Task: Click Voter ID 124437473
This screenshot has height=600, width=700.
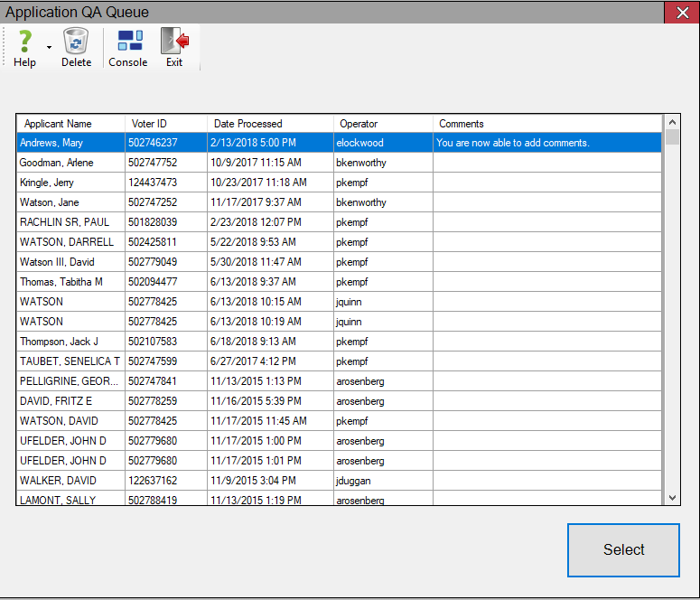Action: (153, 183)
